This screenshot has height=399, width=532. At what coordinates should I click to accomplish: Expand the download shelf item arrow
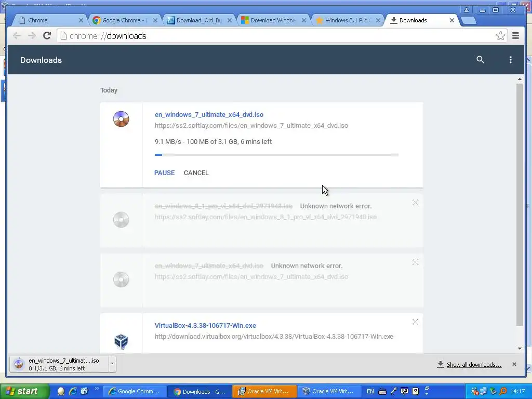(x=112, y=364)
